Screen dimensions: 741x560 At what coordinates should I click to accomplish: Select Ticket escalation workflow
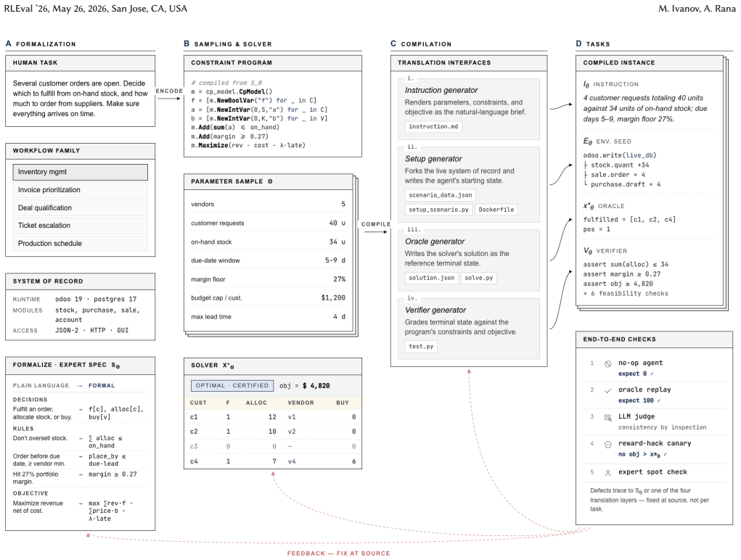(81, 225)
